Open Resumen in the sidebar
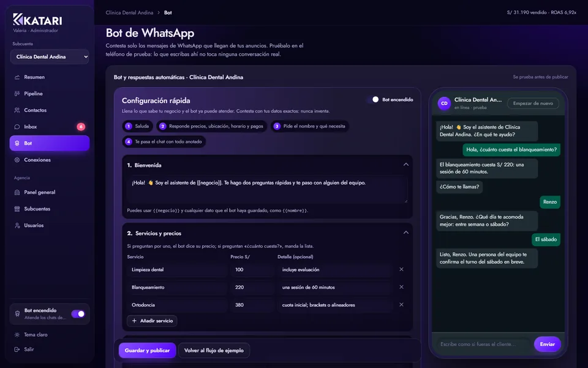The width and height of the screenshot is (588, 368). [x=50, y=77]
